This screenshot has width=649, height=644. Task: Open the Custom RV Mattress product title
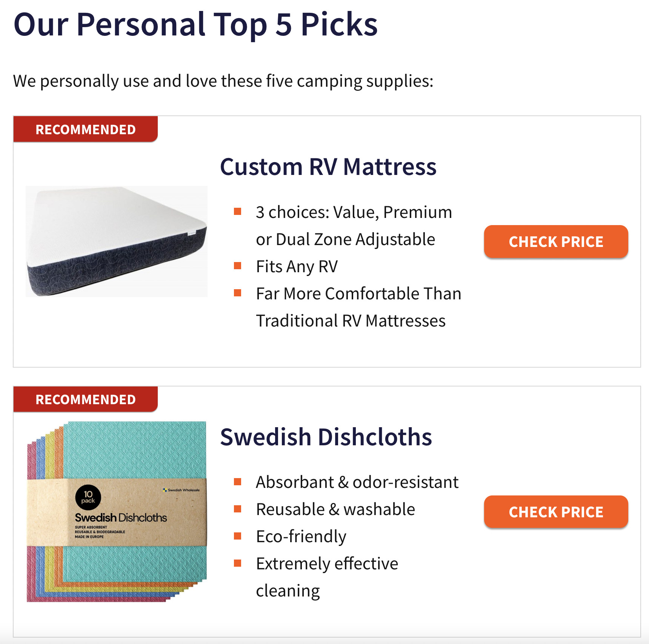[329, 167]
